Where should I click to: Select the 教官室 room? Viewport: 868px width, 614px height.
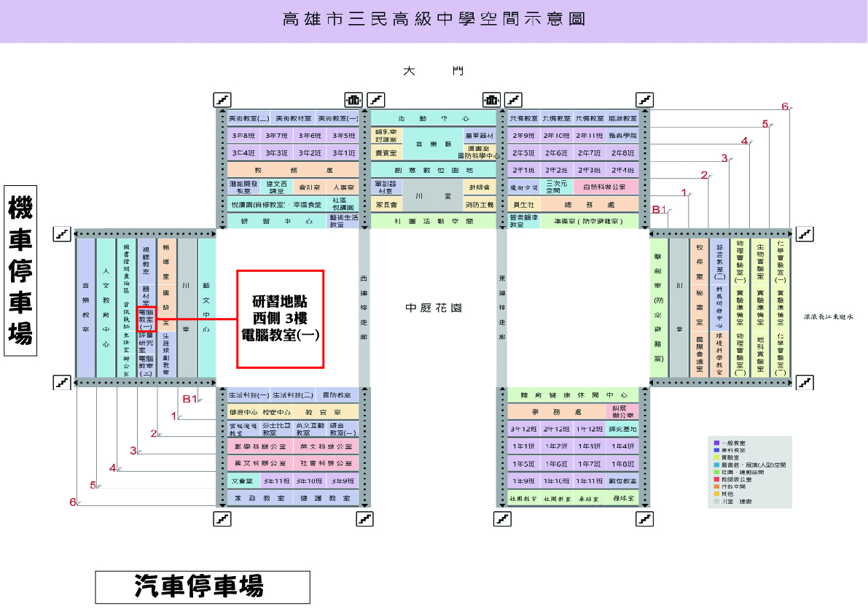pyautogui.click(x=326, y=412)
